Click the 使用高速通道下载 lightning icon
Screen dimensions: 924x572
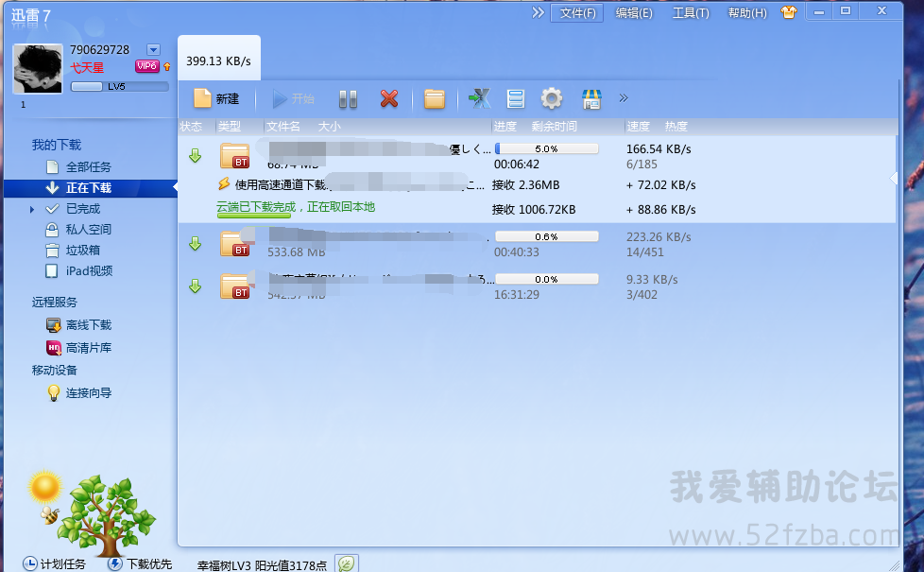(x=223, y=184)
